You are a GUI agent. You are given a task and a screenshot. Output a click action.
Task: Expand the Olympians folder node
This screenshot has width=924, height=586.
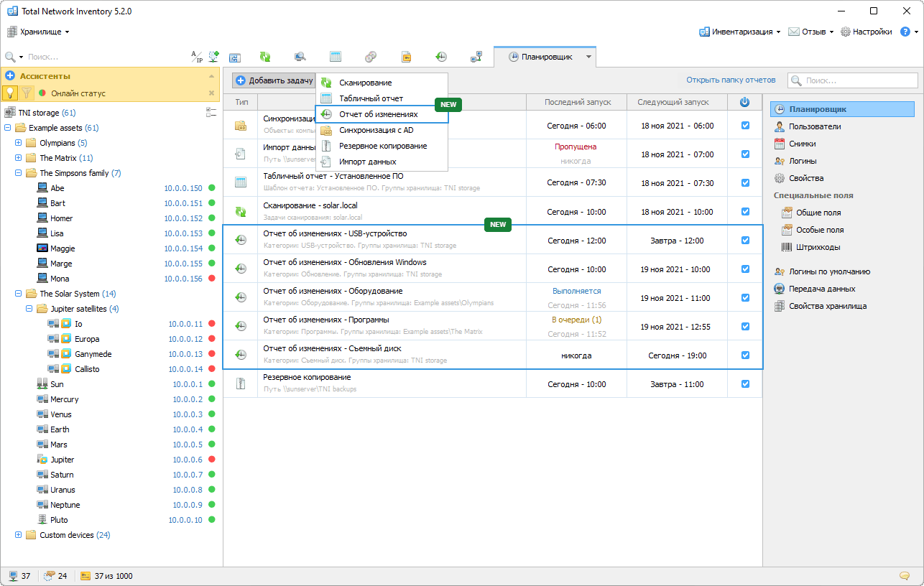click(x=19, y=143)
